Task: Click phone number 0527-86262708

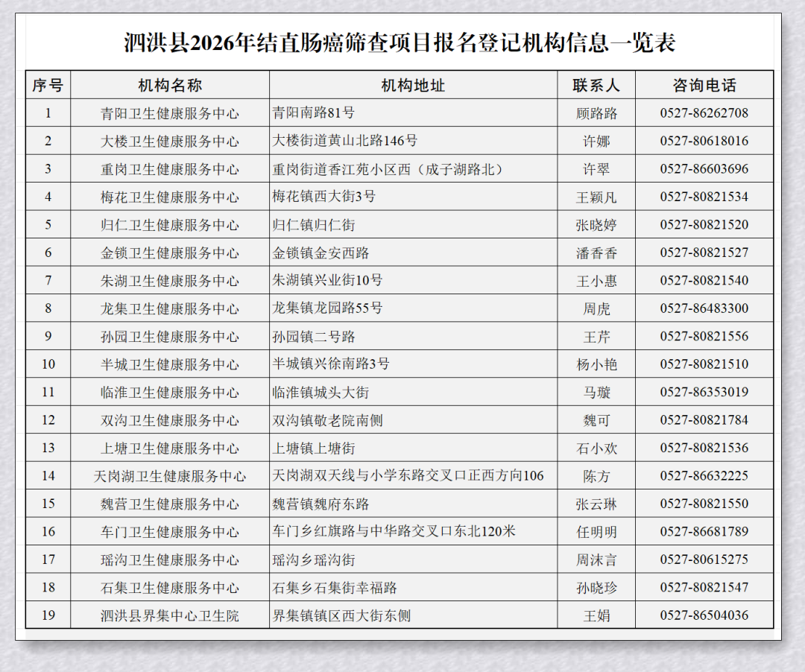Action: pos(704,113)
